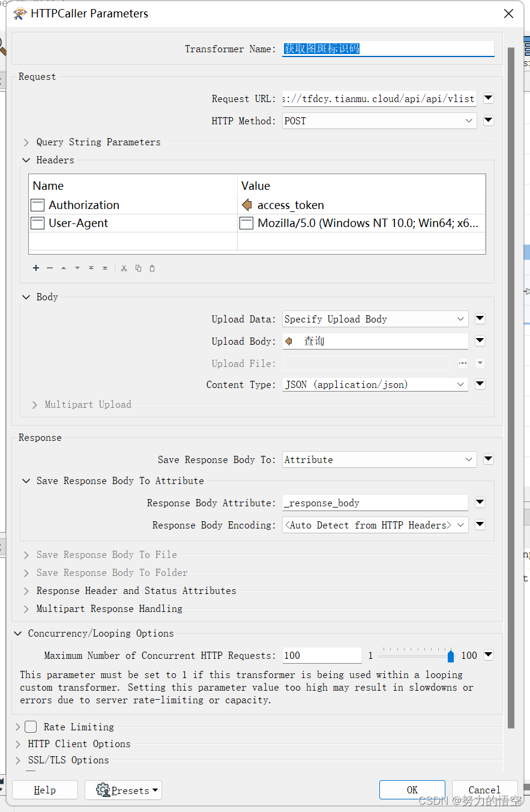Cut the selected header row with scissors icon

coord(124,268)
